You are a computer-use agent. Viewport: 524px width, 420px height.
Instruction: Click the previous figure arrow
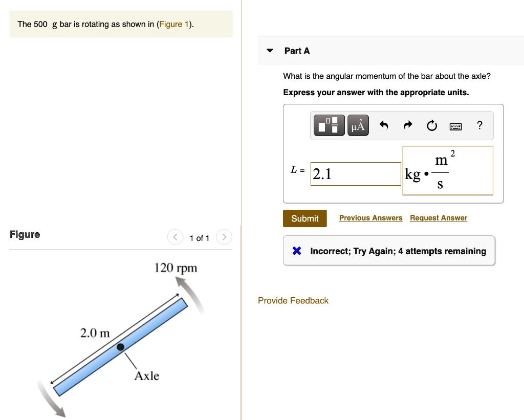pyautogui.click(x=175, y=237)
